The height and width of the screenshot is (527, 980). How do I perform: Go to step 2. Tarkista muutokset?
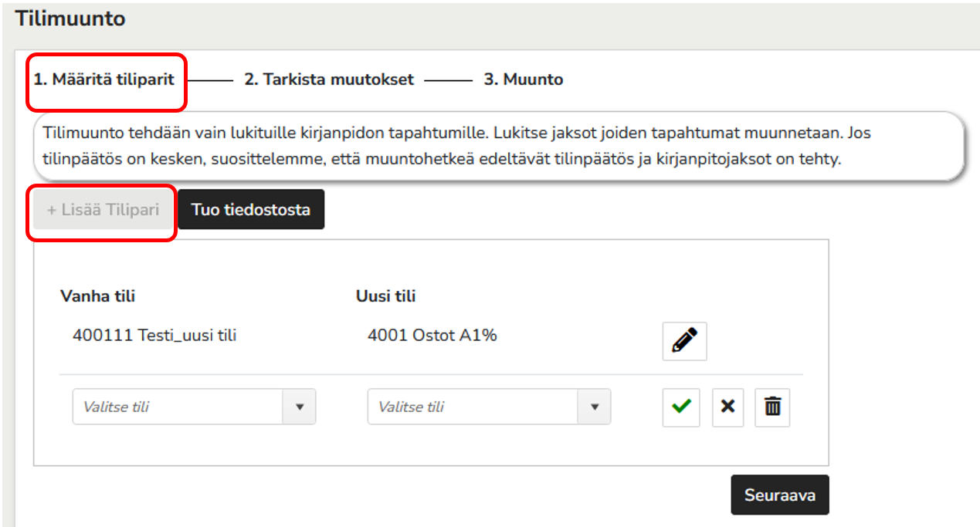[x=329, y=79]
